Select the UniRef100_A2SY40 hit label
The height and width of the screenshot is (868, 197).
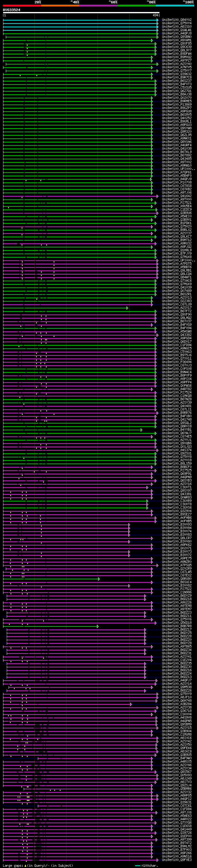[x=177, y=64]
